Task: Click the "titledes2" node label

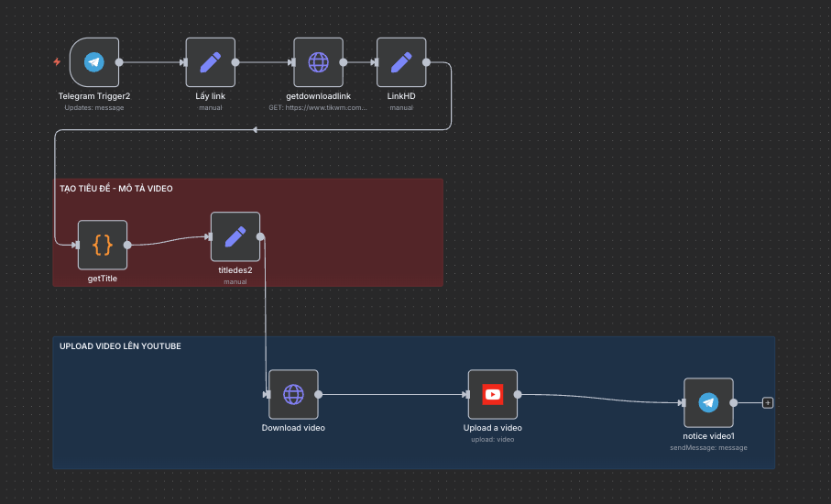Action: pos(235,269)
